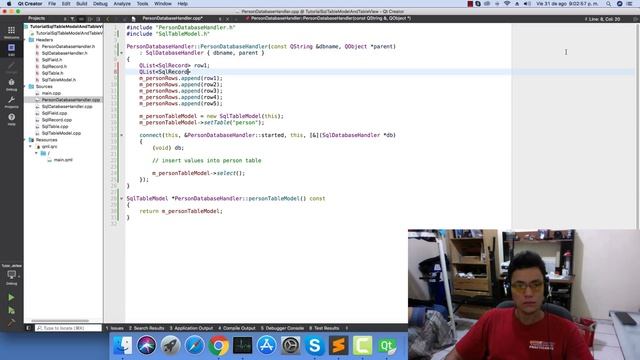Image resolution: width=640 pixels, height=360 pixels.
Task: Open Skype from the dock
Action: coord(315,346)
